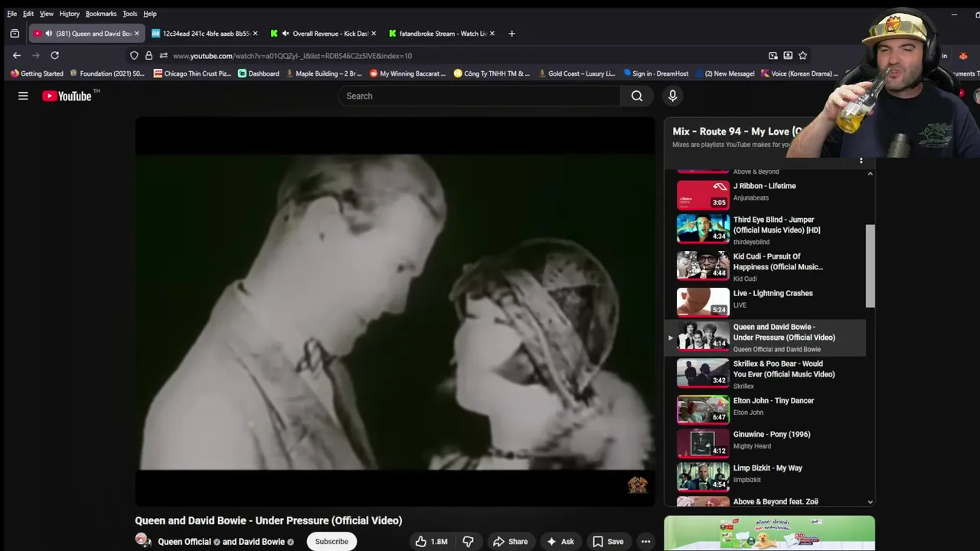Screen dimensions: 980x551
Task: Open the Gold Coast – Luxury Li... bookmark
Action: [577, 73]
